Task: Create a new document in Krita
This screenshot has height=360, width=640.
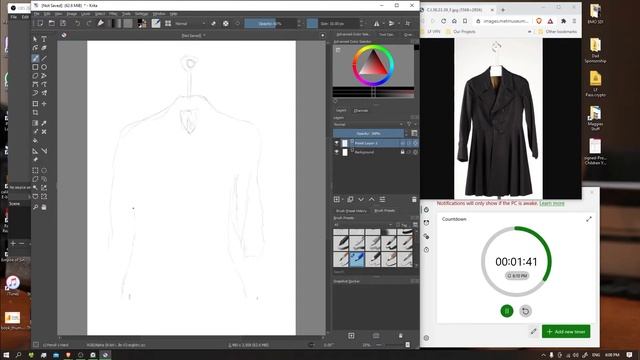Action: click(40, 24)
